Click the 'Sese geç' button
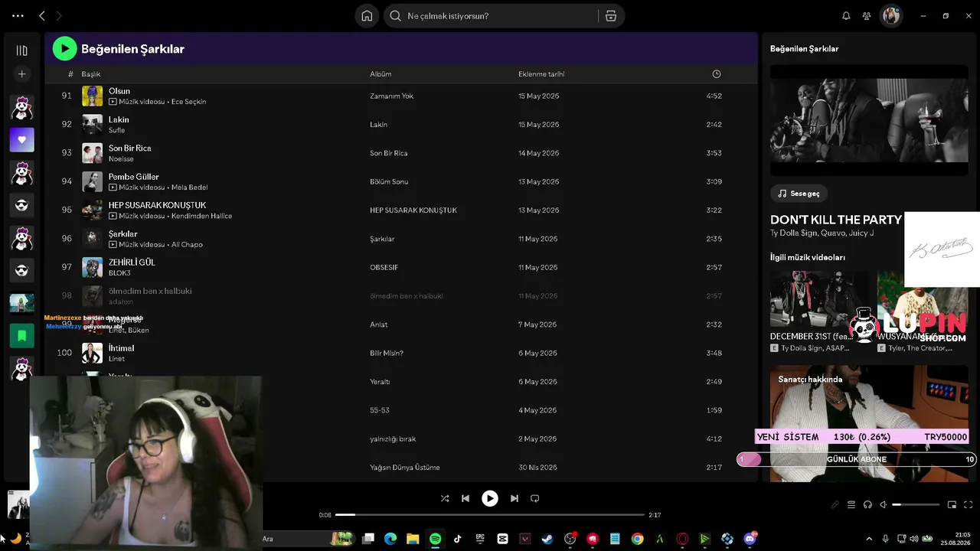 pyautogui.click(x=799, y=194)
